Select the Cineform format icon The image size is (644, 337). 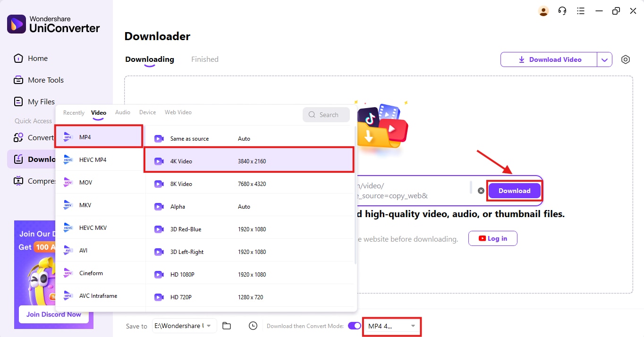pos(68,273)
